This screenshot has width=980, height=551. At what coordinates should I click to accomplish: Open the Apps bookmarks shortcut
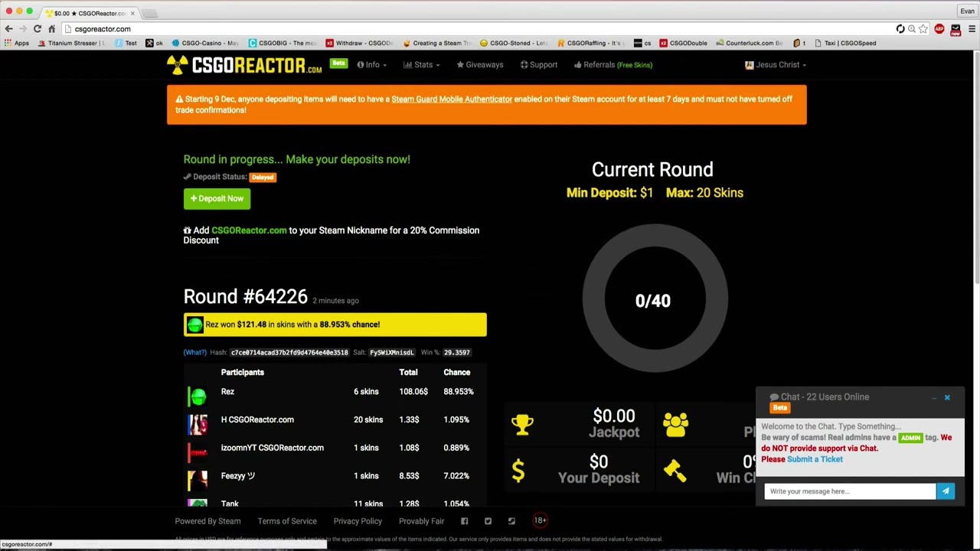point(16,43)
